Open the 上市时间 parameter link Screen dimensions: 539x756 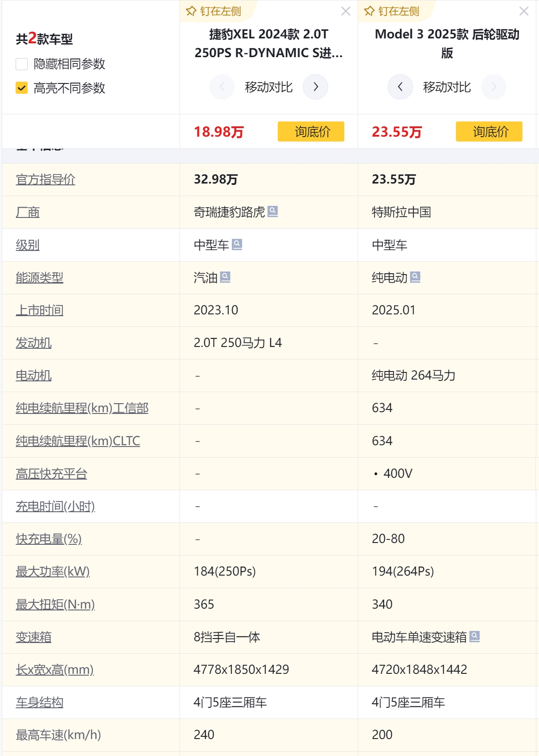pyautogui.click(x=39, y=310)
